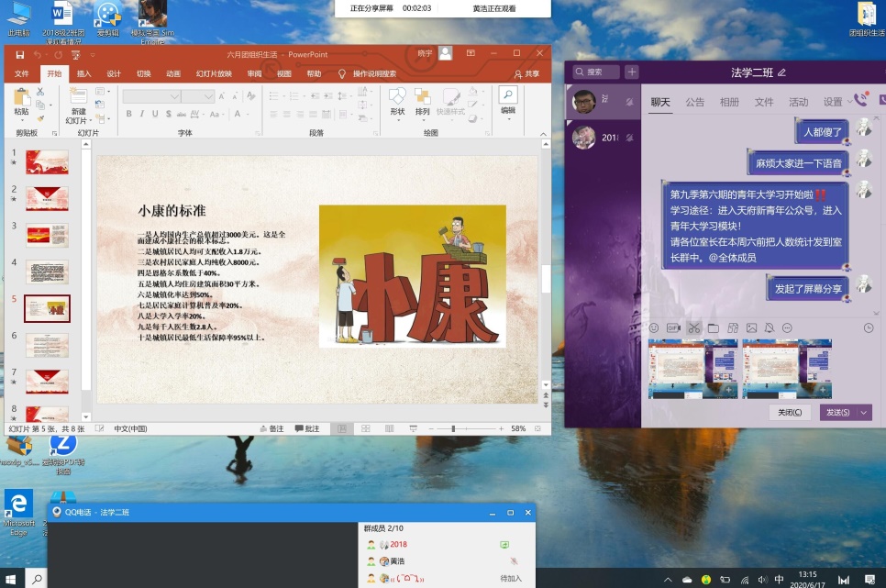Insert a picture using the image icon in QQ
886x588 pixels.
pos(751,327)
